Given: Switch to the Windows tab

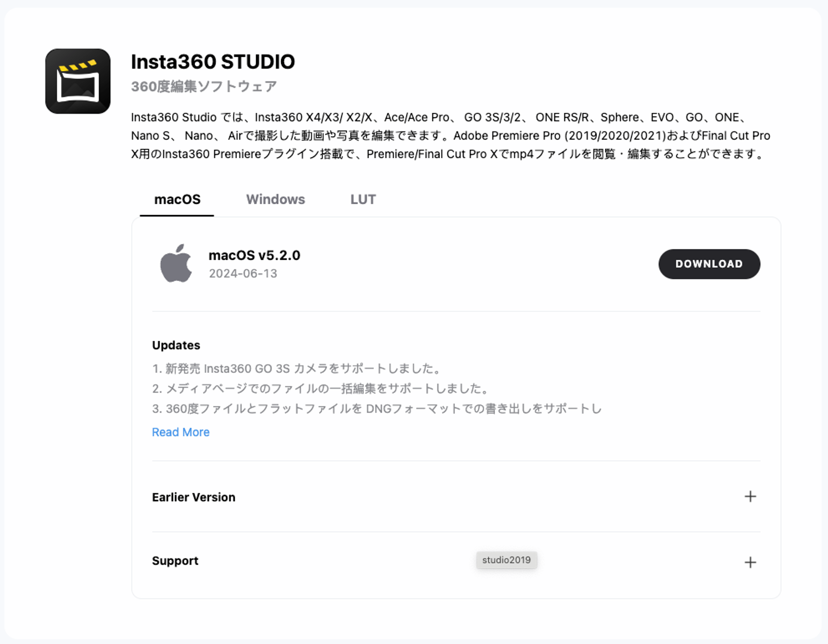Looking at the screenshot, I should pos(275,199).
